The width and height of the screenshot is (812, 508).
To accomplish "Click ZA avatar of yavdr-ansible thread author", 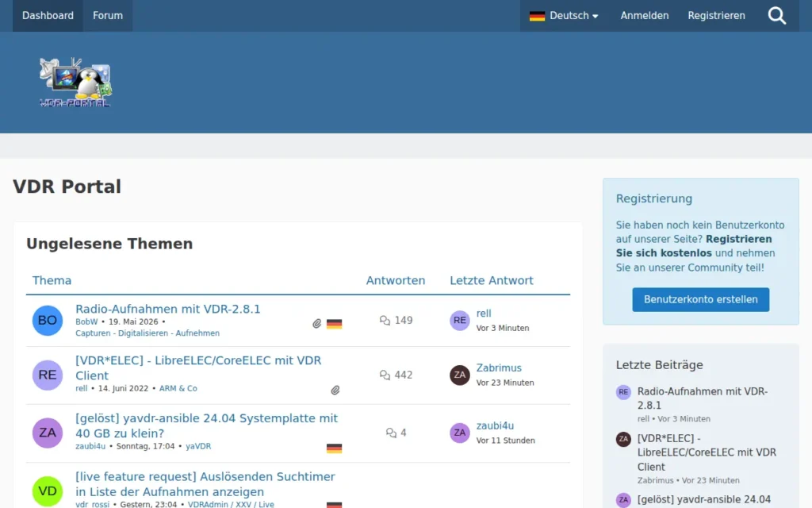I will (x=47, y=433).
